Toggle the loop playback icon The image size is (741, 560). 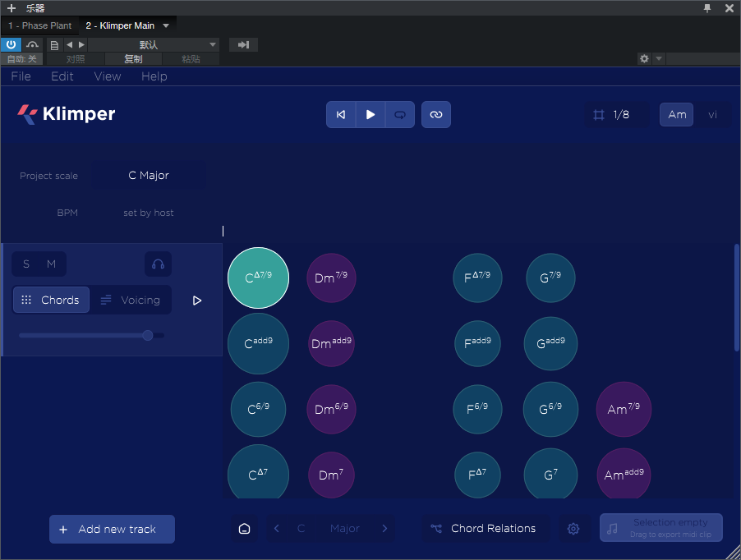point(400,115)
